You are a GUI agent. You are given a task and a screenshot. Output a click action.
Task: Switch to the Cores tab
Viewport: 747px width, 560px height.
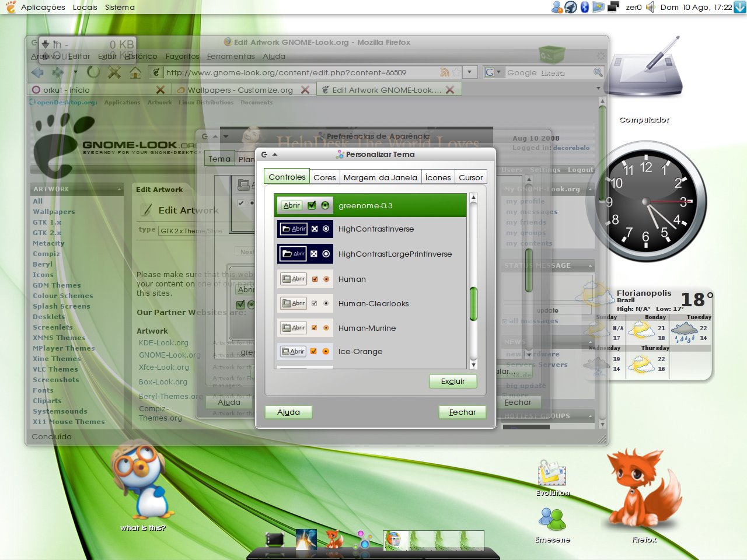(x=324, y=177)
